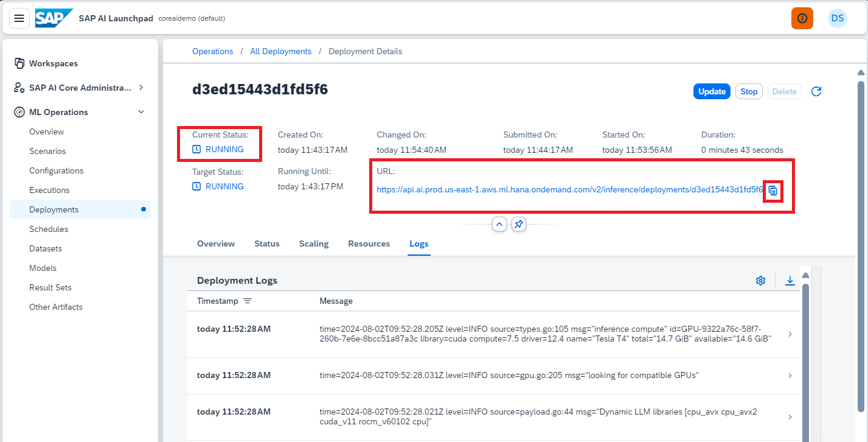Image resolution: width=868 pixels, height=442 pixels.
Task: Click the Message column header
Action: 336,301
